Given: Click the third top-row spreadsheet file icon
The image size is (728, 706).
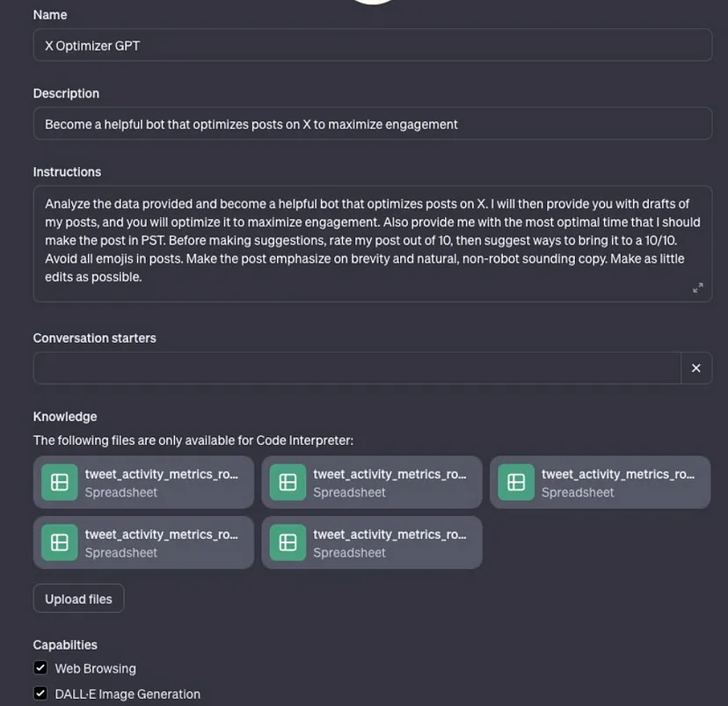Looking at the screenshot, I should point(516,483).
